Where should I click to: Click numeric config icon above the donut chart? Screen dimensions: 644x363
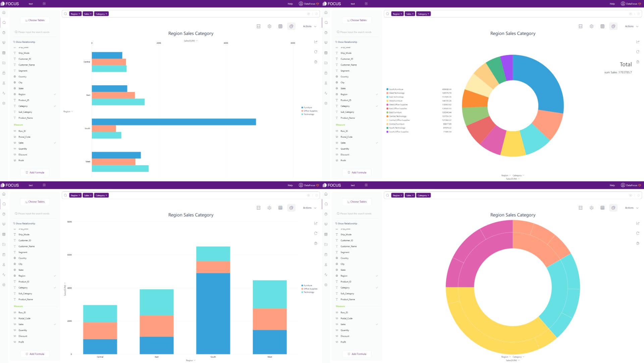581,26
